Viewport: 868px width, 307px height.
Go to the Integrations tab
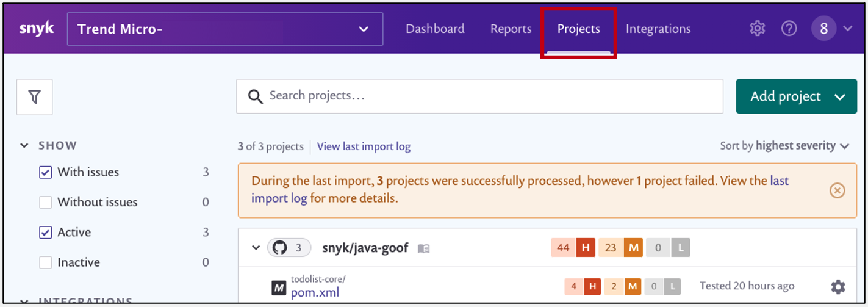[x=658, y=29]
